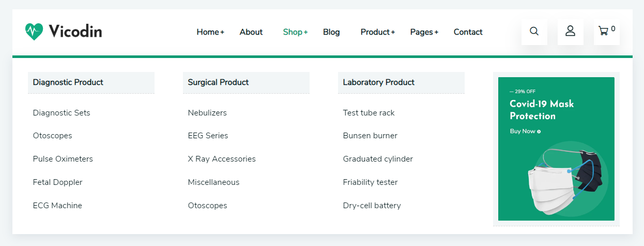644x246 pixels.
Task: Open the Blog menu item
Action: click(331, 32)
